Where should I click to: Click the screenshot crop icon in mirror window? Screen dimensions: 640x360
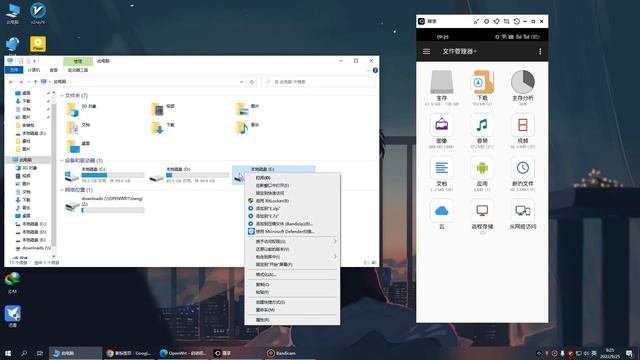point(507,21)
